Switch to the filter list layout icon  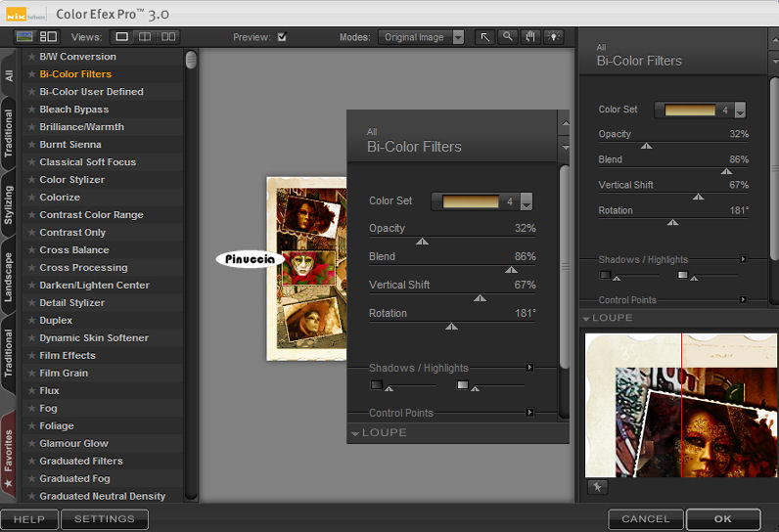click(x=48, y=37)
